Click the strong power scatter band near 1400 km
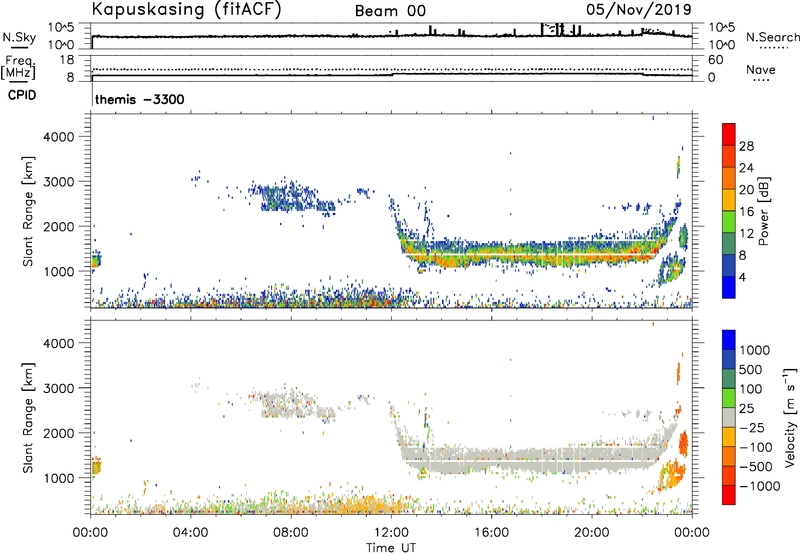 pos(531,254)
